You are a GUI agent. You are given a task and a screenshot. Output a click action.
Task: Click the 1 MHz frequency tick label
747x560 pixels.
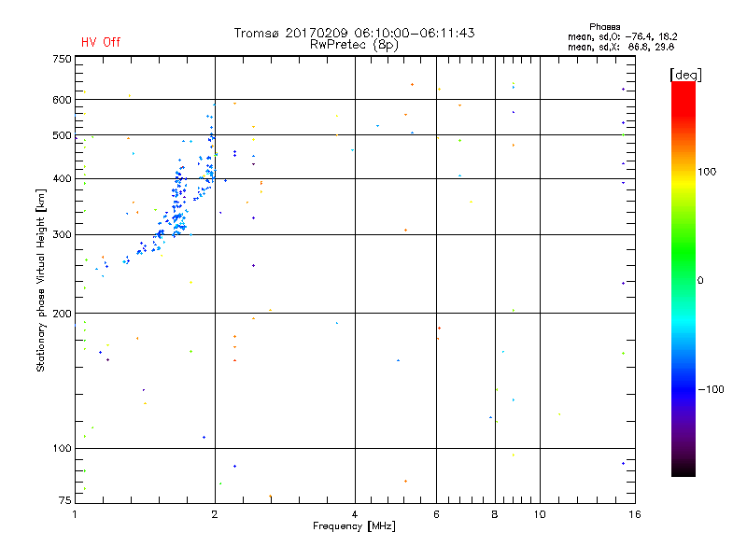click(76, 514)
